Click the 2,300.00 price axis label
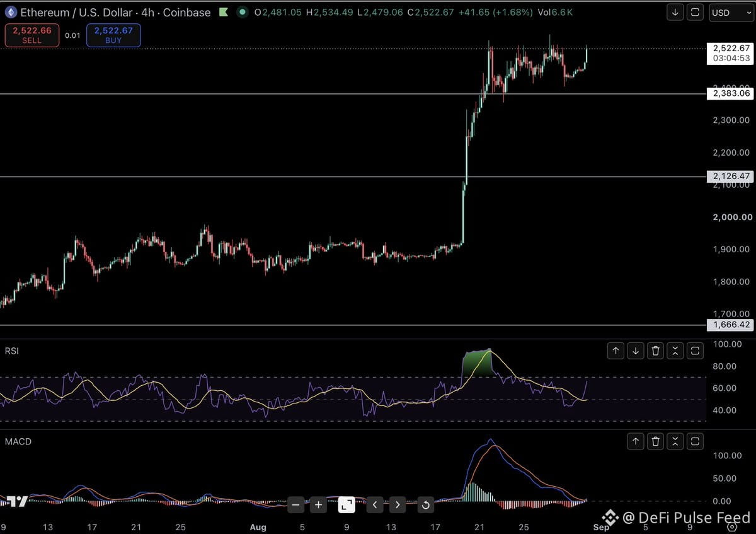Image resolution: width=756 pixels, height=534 pixels. pos(731,120)
